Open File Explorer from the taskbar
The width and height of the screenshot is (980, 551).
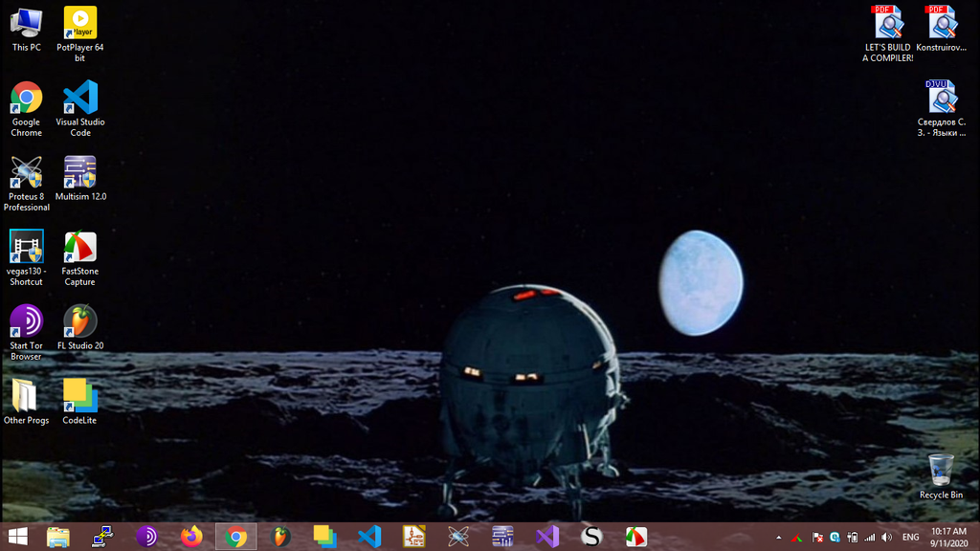tap(58, 537)
